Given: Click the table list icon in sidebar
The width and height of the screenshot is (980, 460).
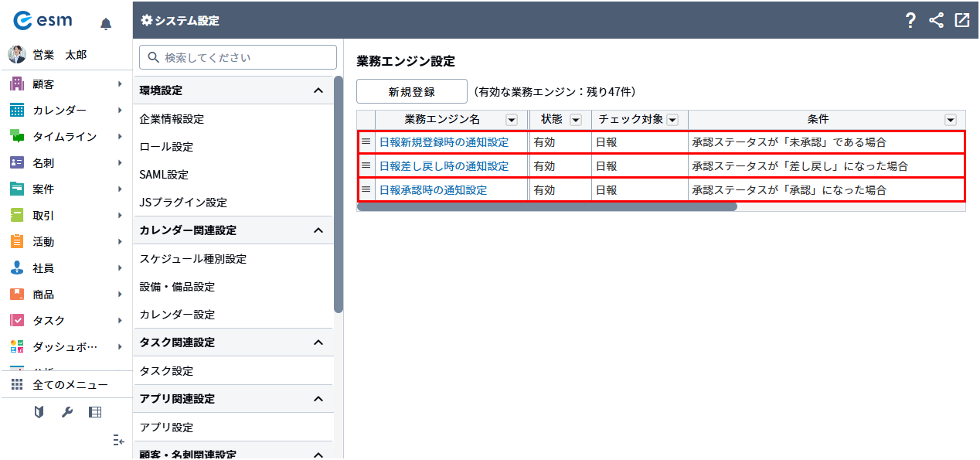Looking at the screenshot, I should 95,412.
